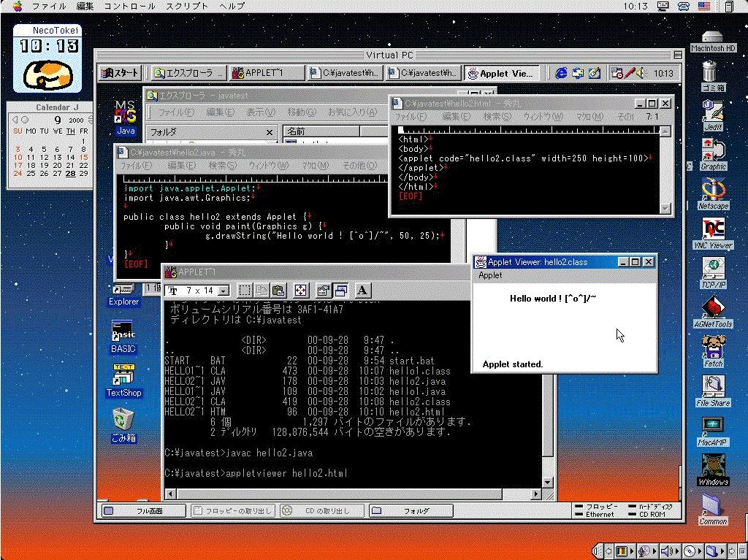
Task: Click the Full screen icon in APPLET~1 toolbar
Action: [x=300, y=290]
